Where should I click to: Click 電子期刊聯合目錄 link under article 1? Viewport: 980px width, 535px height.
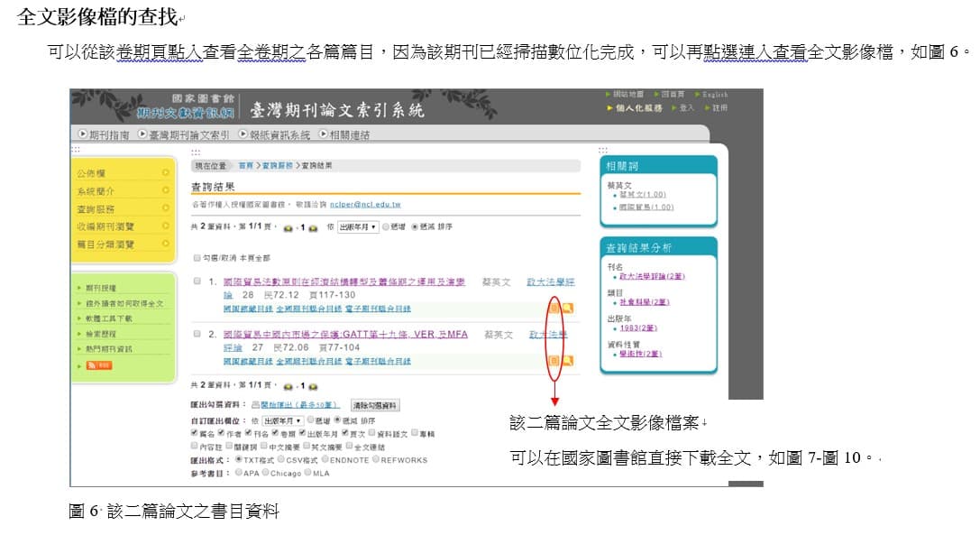tap(378, 309)
